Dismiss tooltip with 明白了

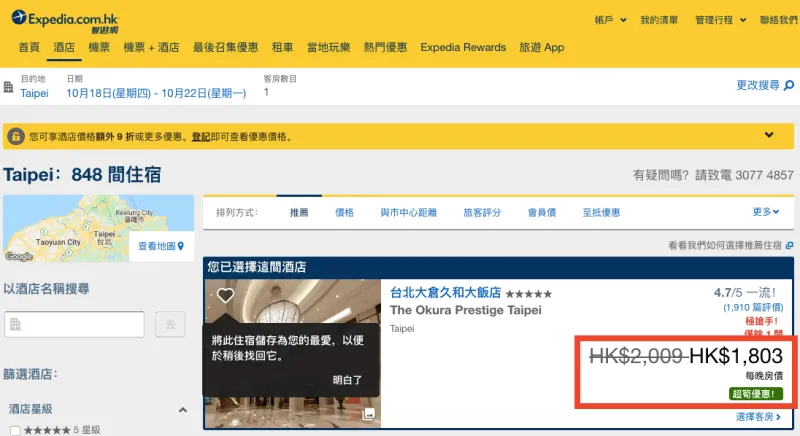point(347,380)
